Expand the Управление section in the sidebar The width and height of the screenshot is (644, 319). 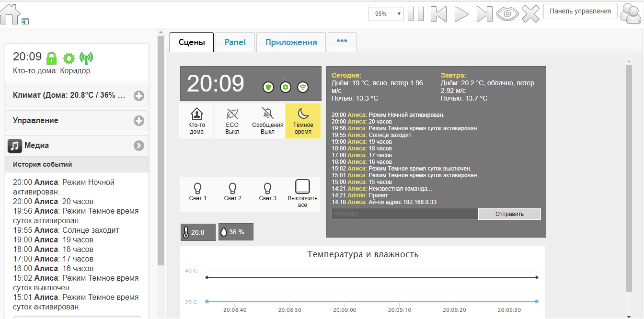coord(139,121)
